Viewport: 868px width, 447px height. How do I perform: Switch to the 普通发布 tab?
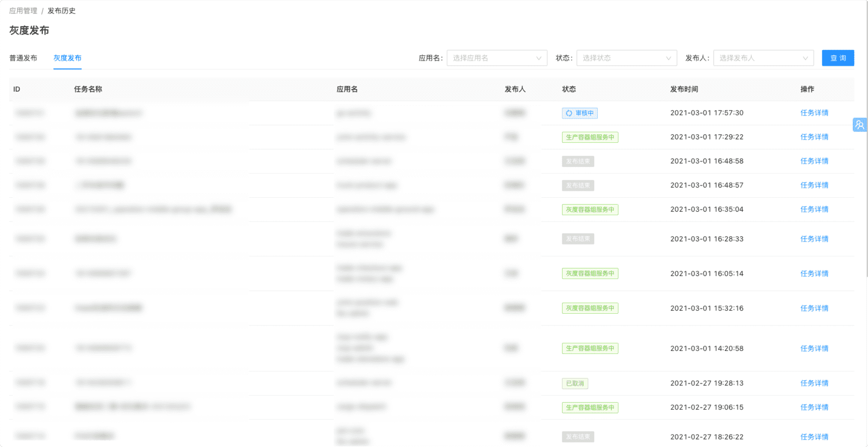pyautogui.click(x=23, y=58)
